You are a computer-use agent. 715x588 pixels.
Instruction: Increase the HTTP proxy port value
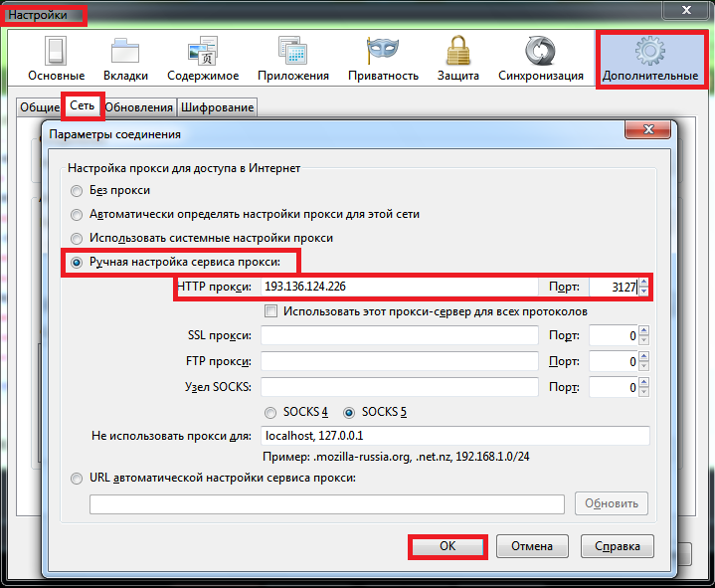643,283
